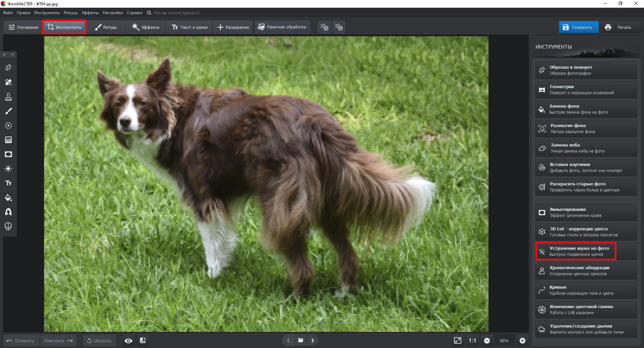Select the vignette tool in left toolbar

8,154
